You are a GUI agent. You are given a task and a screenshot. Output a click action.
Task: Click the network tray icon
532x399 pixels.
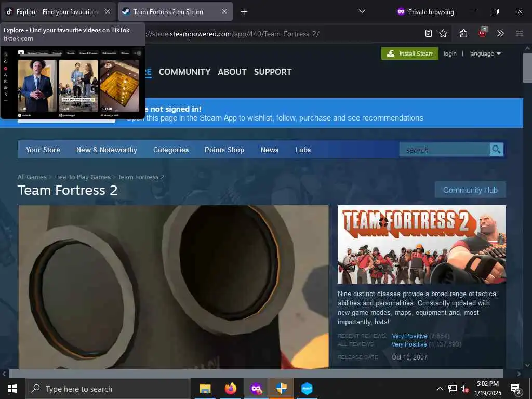tap(453, 389)
